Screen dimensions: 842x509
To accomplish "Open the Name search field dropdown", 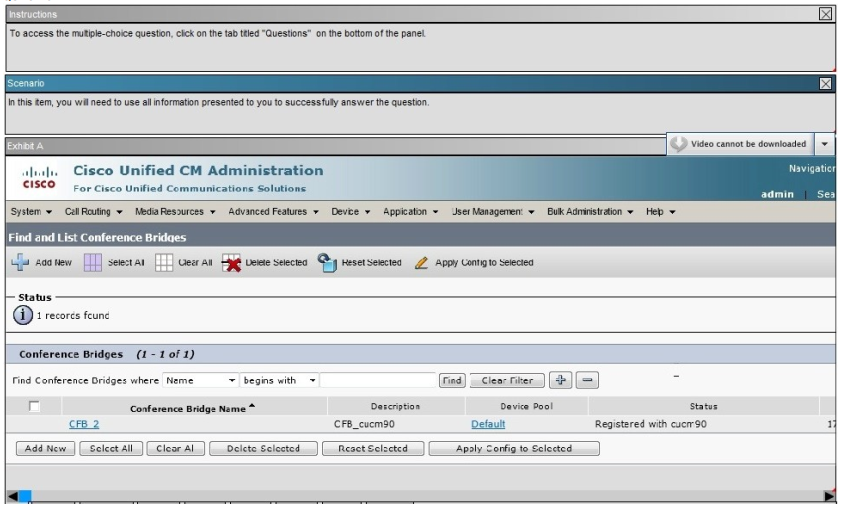I will [x=200, y=380].
